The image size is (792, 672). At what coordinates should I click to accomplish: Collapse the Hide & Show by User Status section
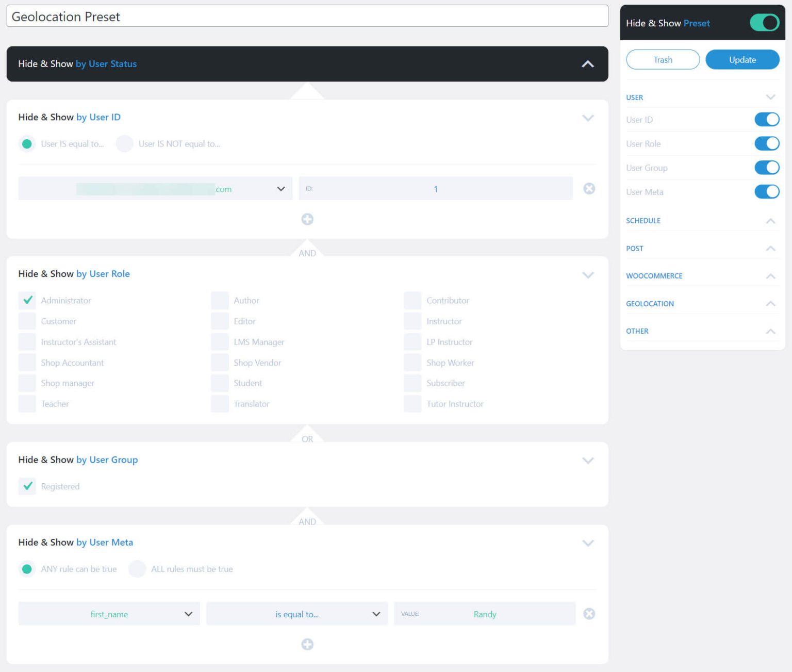(587, 64)
